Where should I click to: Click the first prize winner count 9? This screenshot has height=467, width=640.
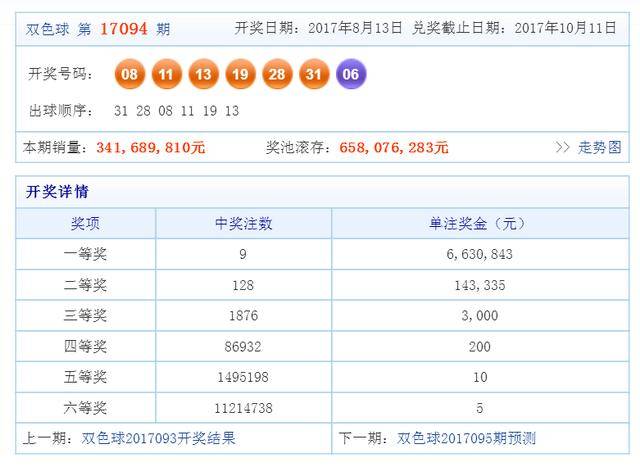243,254
